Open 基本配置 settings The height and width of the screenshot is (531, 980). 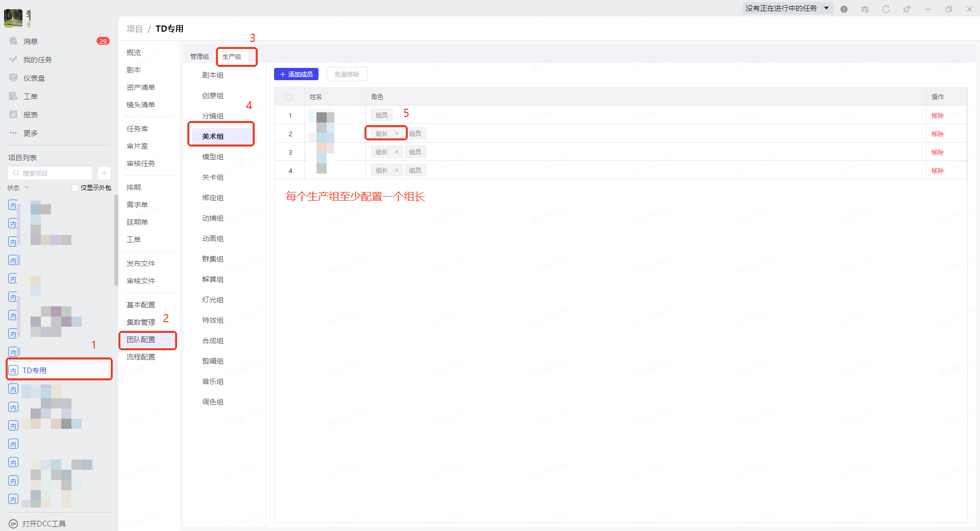[x=141, y=305]
